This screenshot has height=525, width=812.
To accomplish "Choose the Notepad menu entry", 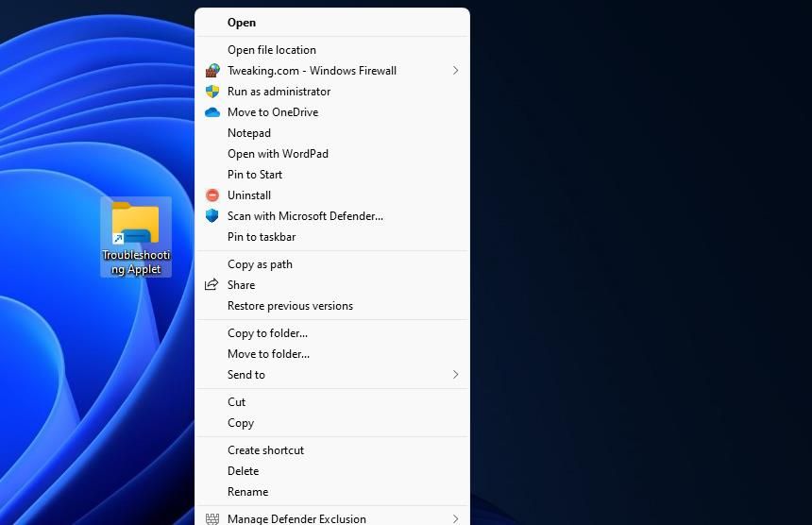I will (332, 133).
